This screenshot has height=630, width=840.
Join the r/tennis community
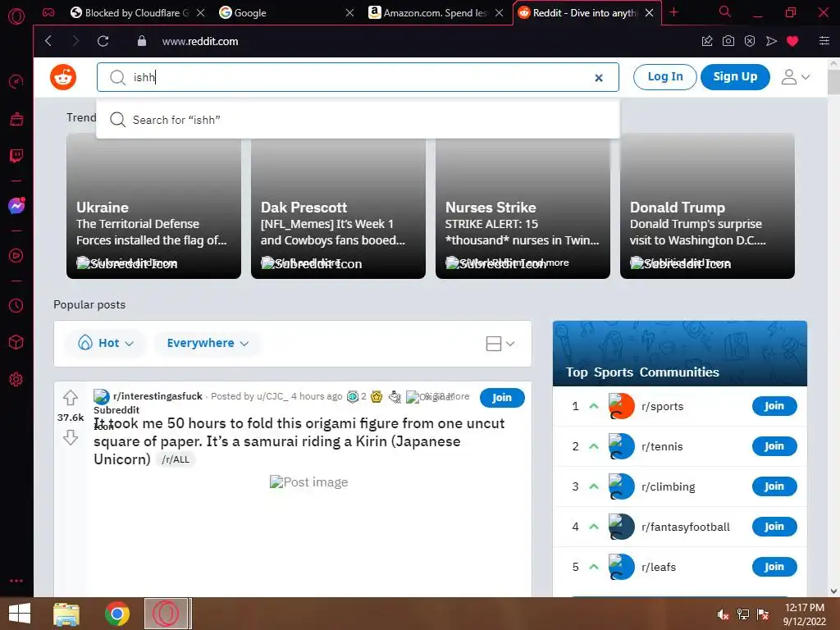click(x=774, y=446)
